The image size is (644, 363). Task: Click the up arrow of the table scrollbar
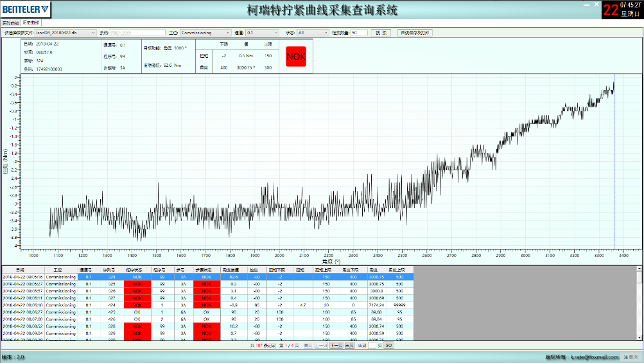[639, 269]
